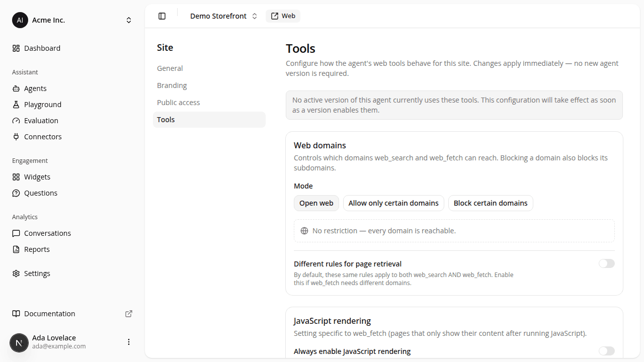
Task: Click the Tools page heading
Action: tap(300, 49)
